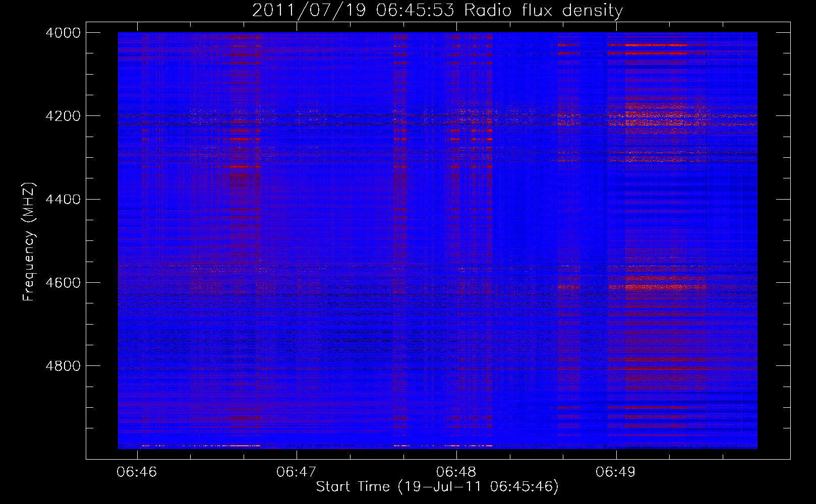Click the 06:46 time tick label
816x504 pixels.
[137, 472]
